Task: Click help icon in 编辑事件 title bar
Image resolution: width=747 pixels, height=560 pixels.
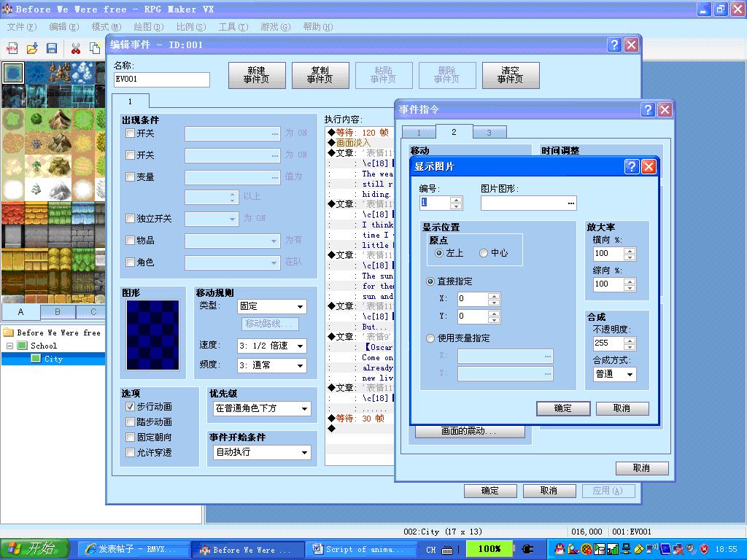Action: click(x=614, y=44)
